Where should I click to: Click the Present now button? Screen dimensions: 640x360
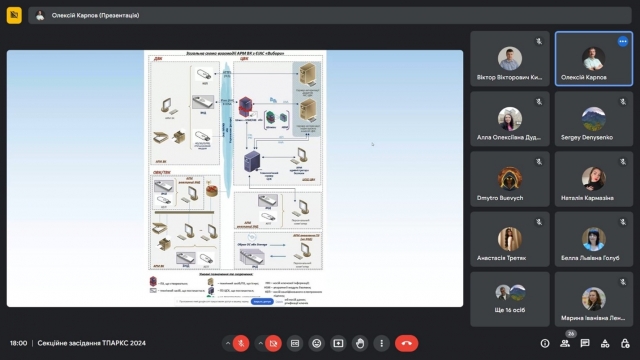point(338,343)
